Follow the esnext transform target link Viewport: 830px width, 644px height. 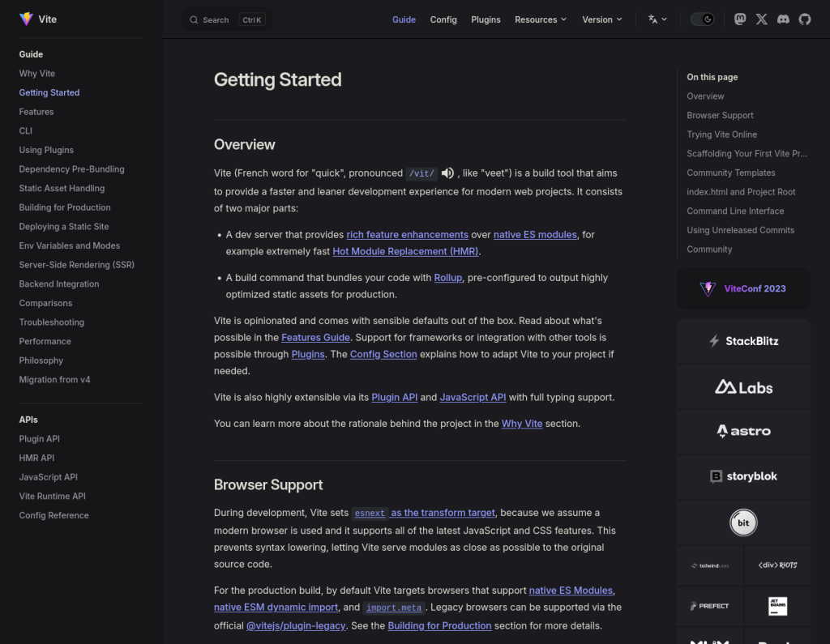[425, 513]
